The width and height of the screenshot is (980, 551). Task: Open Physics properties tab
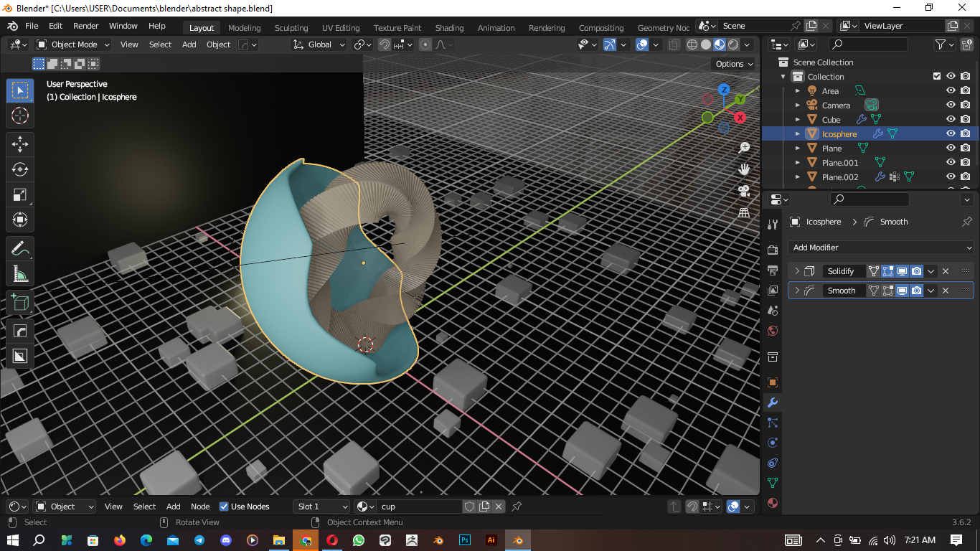773,443
